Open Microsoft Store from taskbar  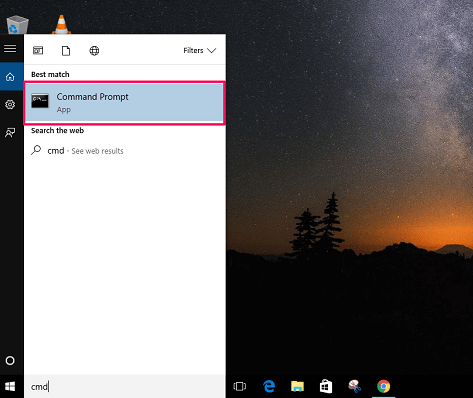(x=326, y=386)
